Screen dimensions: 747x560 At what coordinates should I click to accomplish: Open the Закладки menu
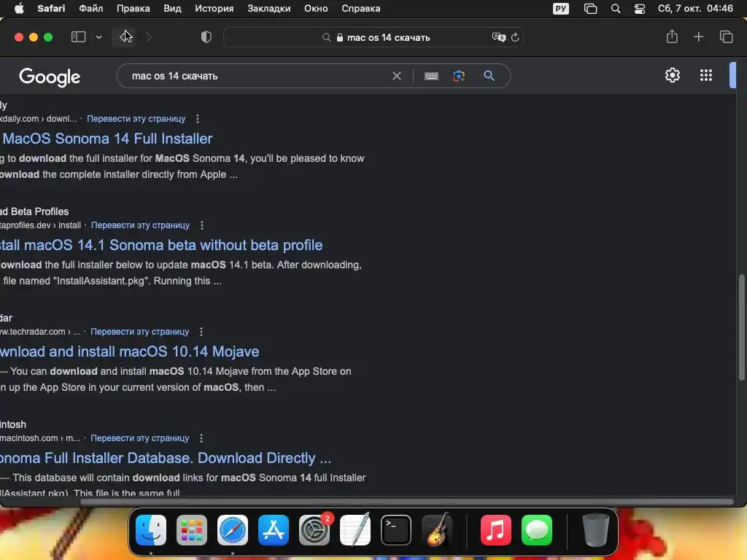268,9
